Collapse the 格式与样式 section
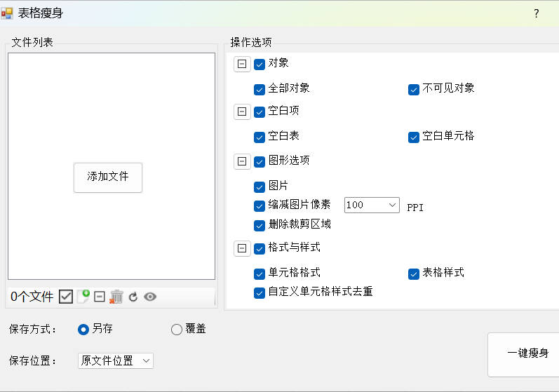 [x=242, y=248]
